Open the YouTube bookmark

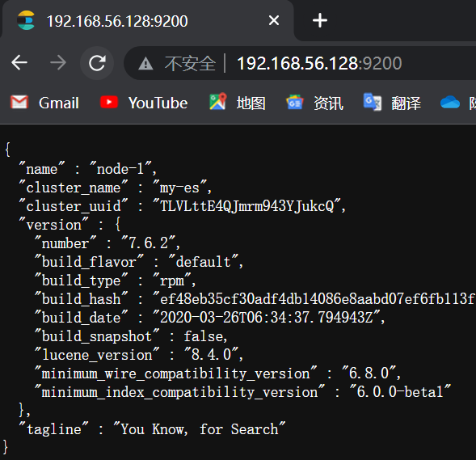click(144, 103)
